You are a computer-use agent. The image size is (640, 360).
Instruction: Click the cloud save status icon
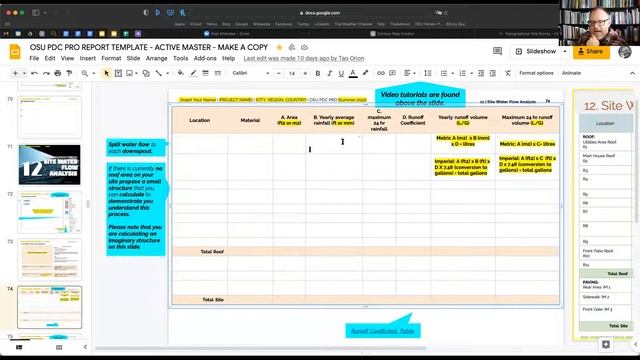point(304,47)
